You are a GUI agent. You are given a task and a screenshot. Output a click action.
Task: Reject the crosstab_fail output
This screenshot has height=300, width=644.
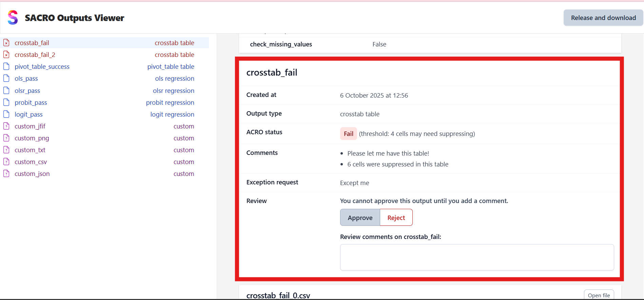pos(396,218)
